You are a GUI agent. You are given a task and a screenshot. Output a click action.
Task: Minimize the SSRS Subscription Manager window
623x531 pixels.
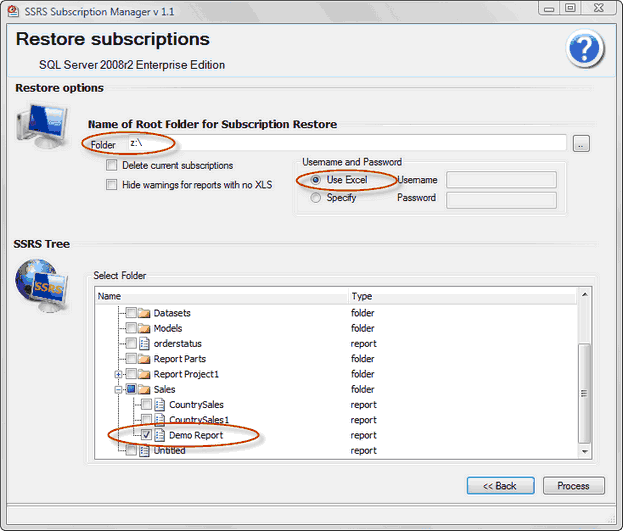point(549,8)
